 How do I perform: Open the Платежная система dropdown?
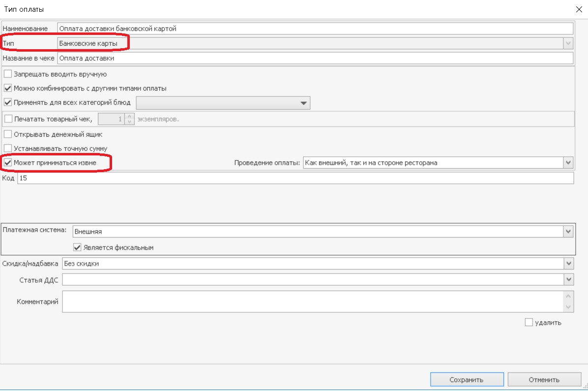568,231
